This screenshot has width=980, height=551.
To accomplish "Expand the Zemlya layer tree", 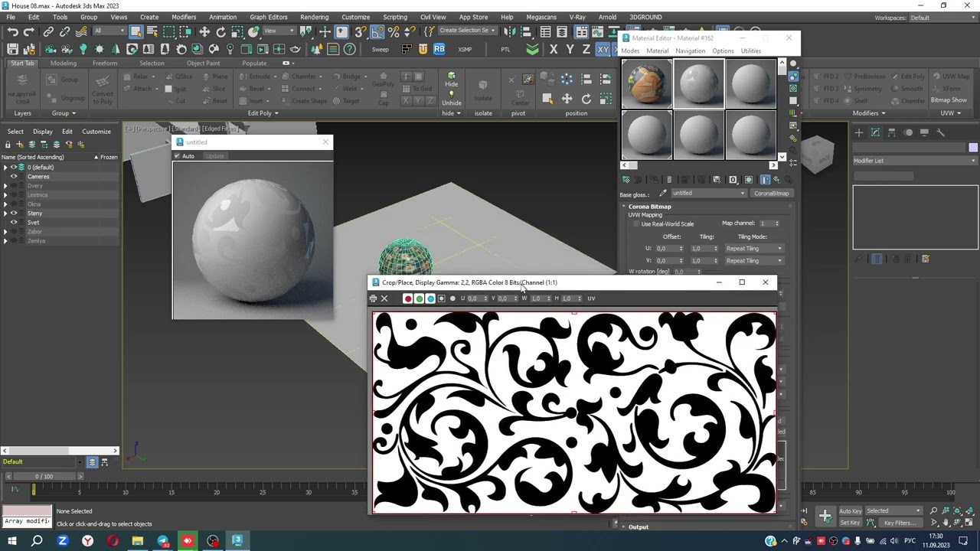I will [x=5, y=241].
